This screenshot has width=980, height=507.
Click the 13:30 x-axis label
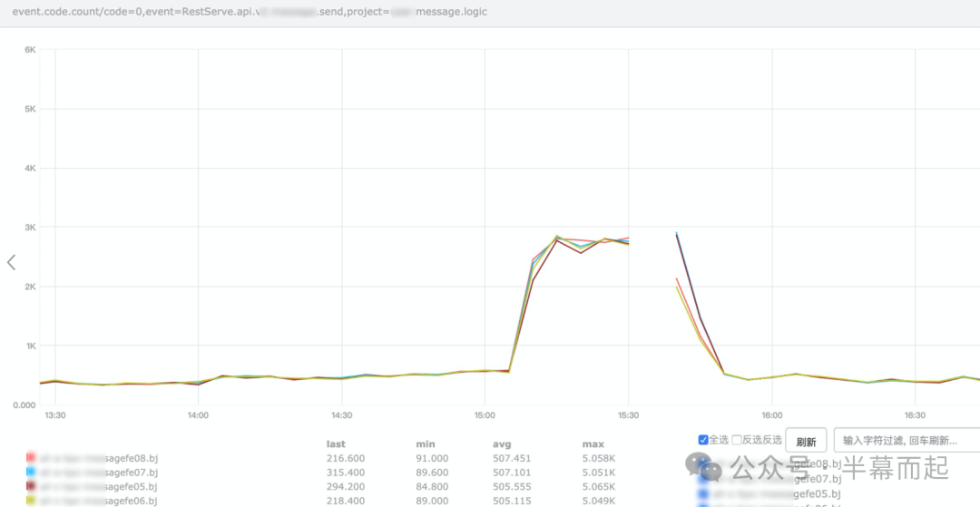pyautogui.click(x=55, y=415)
